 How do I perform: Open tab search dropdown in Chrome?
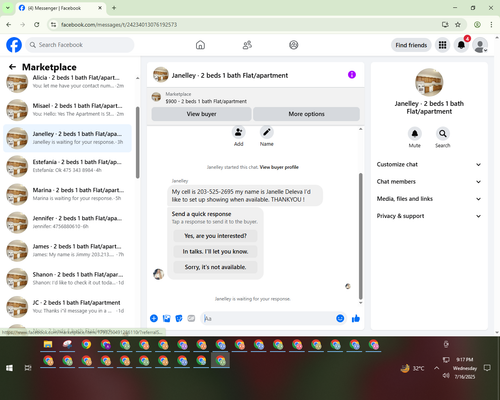click(8, 8)
